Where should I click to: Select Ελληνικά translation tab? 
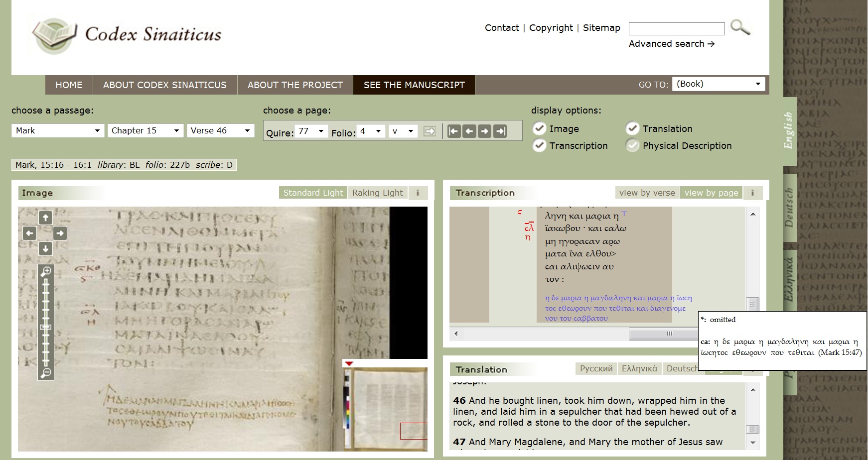[639, 369]
